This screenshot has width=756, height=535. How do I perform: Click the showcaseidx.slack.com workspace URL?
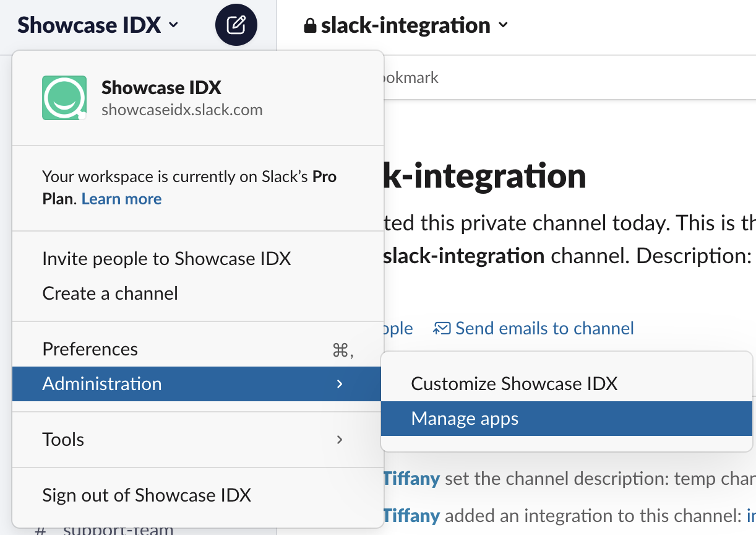click(182, 110)
